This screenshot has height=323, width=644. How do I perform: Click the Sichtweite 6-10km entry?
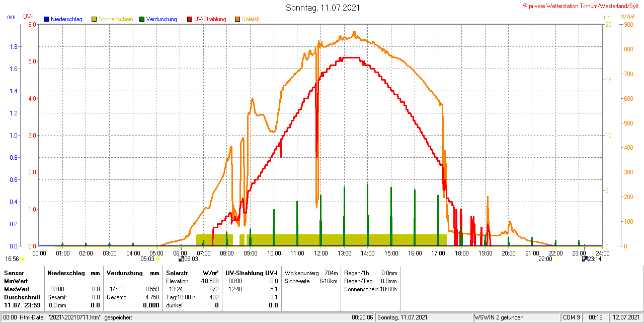coord(311,281)
